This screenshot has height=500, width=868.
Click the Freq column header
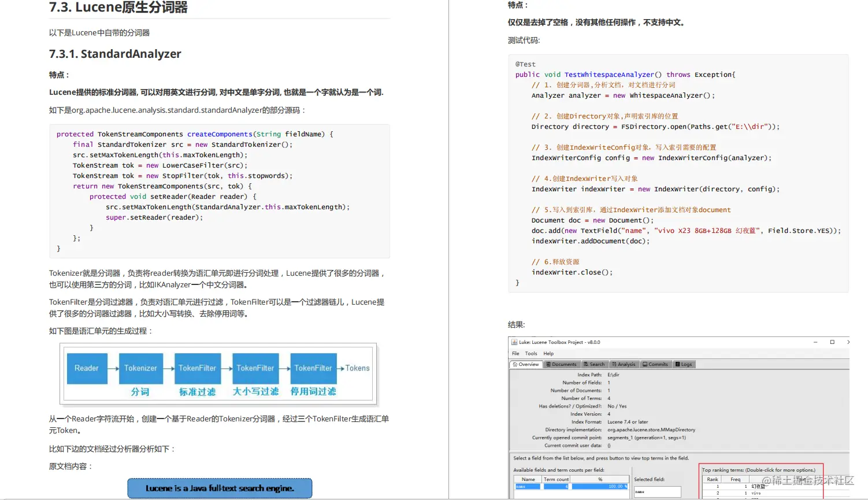pyautogui.click(x=735, y=479)
